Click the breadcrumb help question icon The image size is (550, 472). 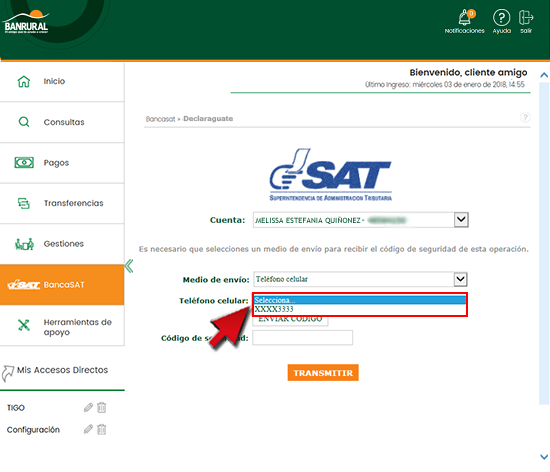click(525, 117)
